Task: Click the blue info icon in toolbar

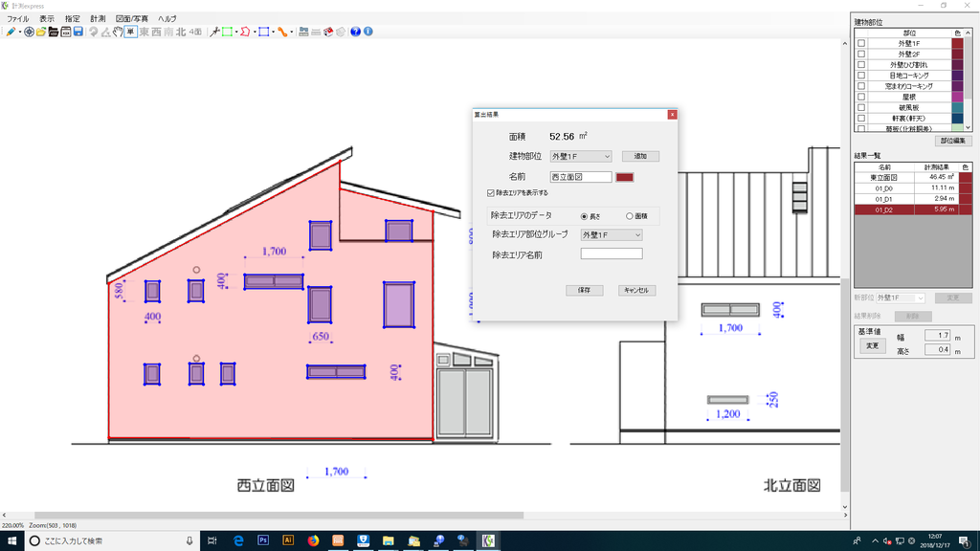Action: [x=368, y=32]
